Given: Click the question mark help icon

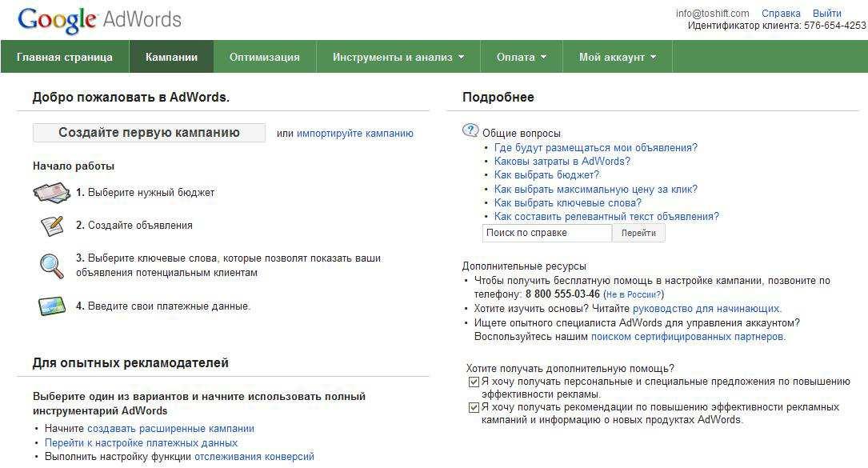Looking at the screenshot, I should pos(470,131).
